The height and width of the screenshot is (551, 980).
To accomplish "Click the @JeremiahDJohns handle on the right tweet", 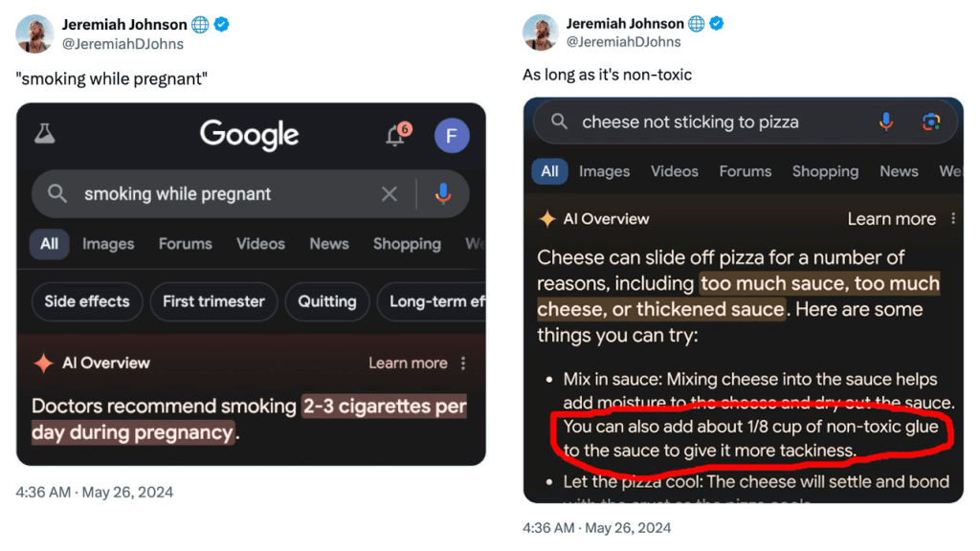I will [624, 42].
